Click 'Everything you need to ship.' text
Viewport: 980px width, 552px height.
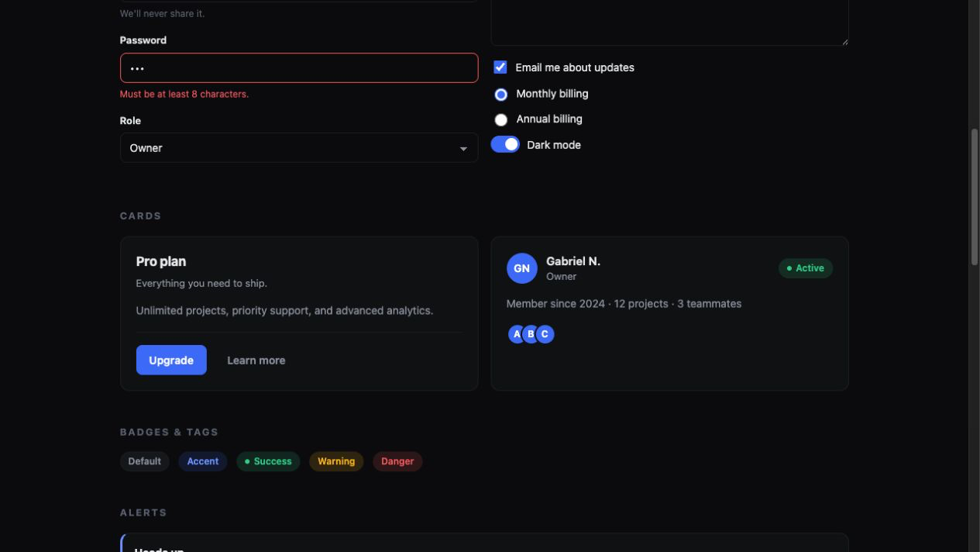(x=201, y=284)
